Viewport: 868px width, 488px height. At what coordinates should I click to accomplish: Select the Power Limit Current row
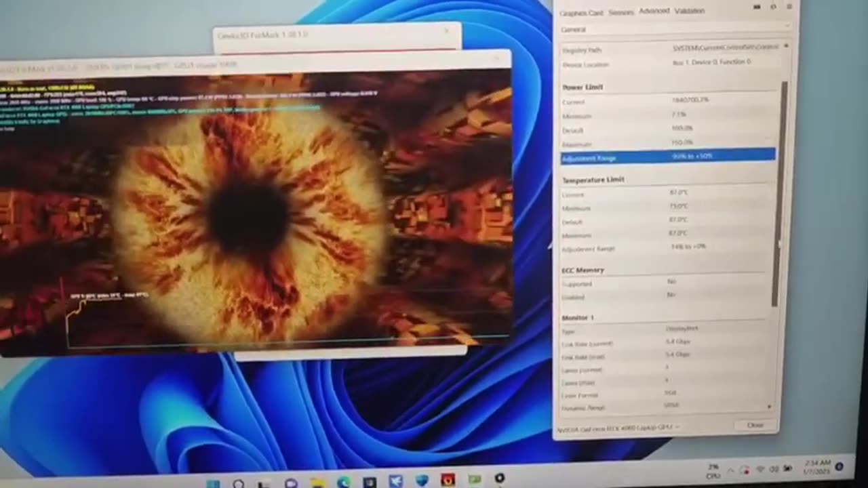click(x=669, y=101)
